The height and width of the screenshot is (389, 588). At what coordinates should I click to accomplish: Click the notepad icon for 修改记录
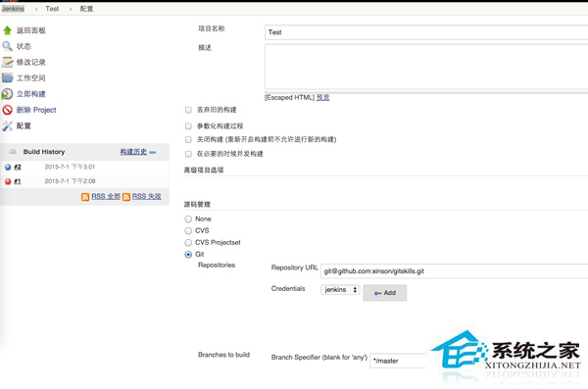8,62
